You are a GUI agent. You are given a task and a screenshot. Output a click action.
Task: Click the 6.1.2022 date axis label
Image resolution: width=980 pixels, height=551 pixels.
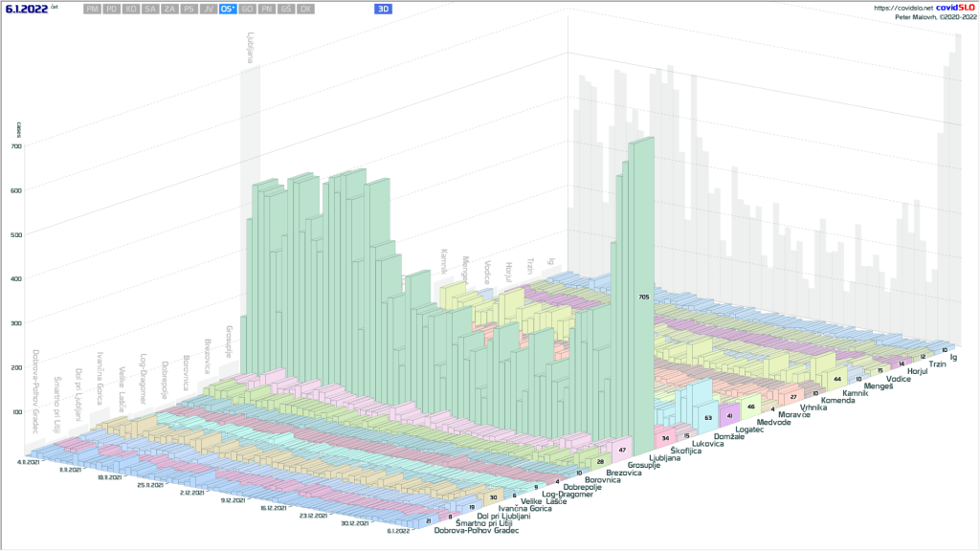pos(400,531)
